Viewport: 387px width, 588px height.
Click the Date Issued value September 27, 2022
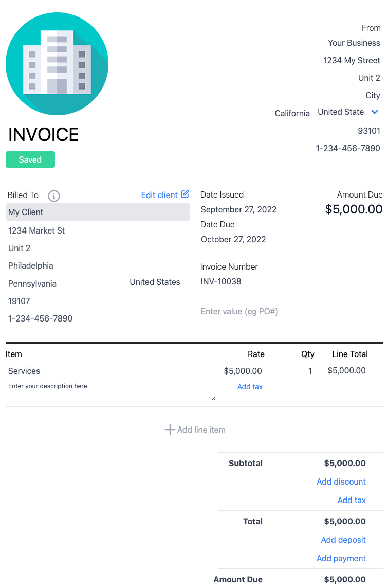click(238, 209)
